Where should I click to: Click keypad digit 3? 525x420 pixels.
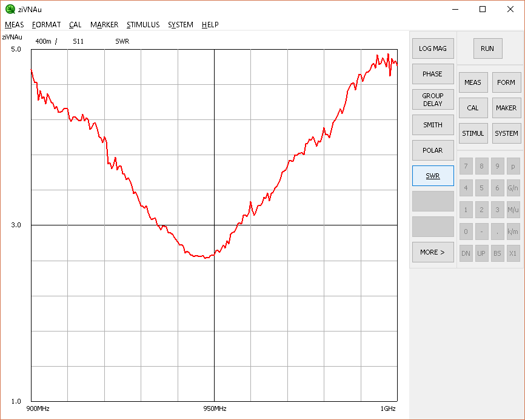[497, 210]
